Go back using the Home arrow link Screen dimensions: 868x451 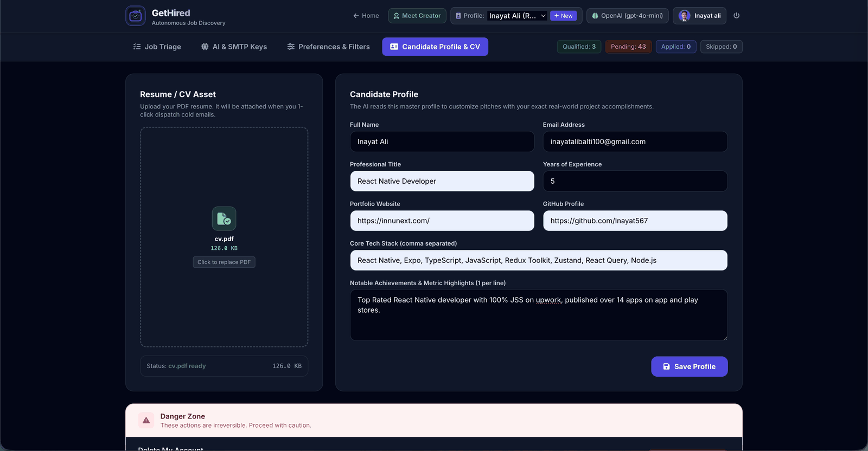point(366,16)
